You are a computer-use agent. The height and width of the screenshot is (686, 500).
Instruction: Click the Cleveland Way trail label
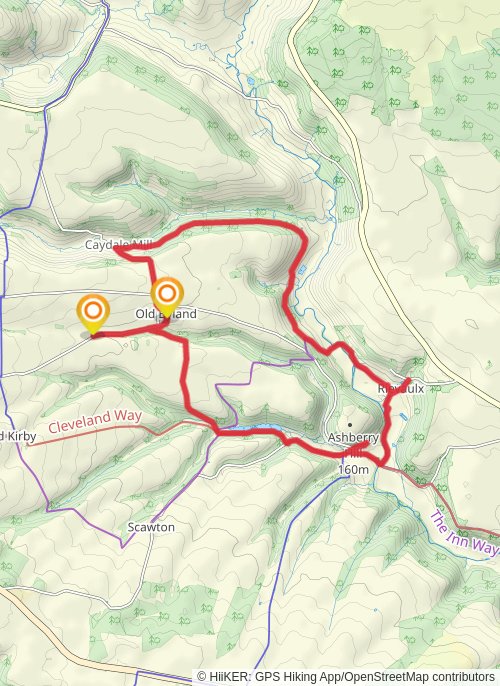pyautogui.click(x=95, y=420)
